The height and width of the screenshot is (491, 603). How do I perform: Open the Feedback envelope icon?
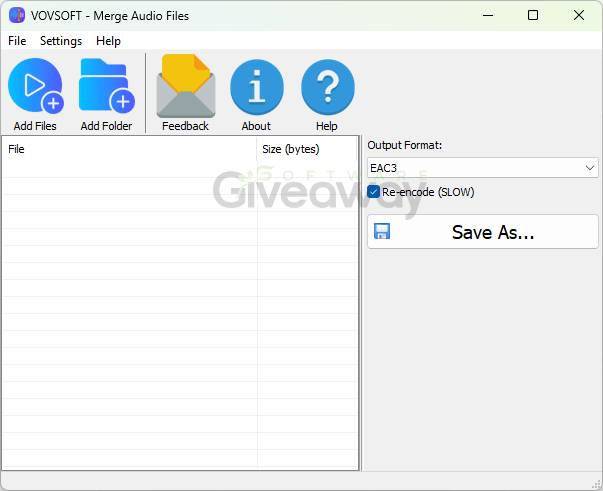click(186, 86)
